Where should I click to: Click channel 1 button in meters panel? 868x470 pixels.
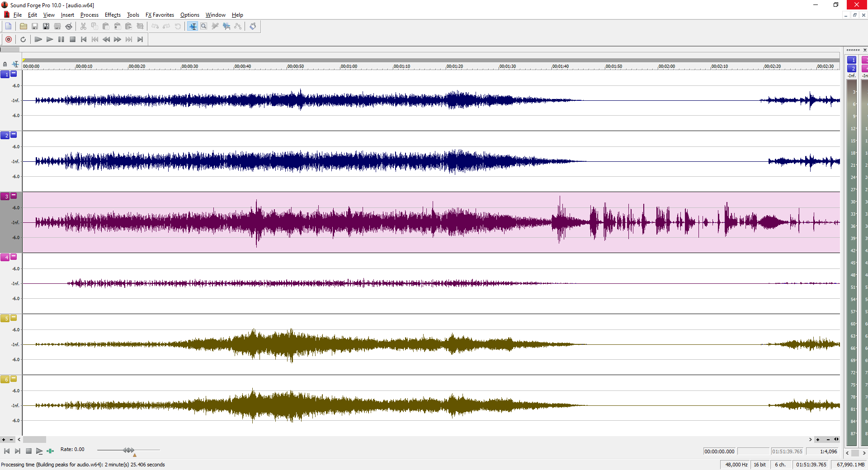point(852,60)
